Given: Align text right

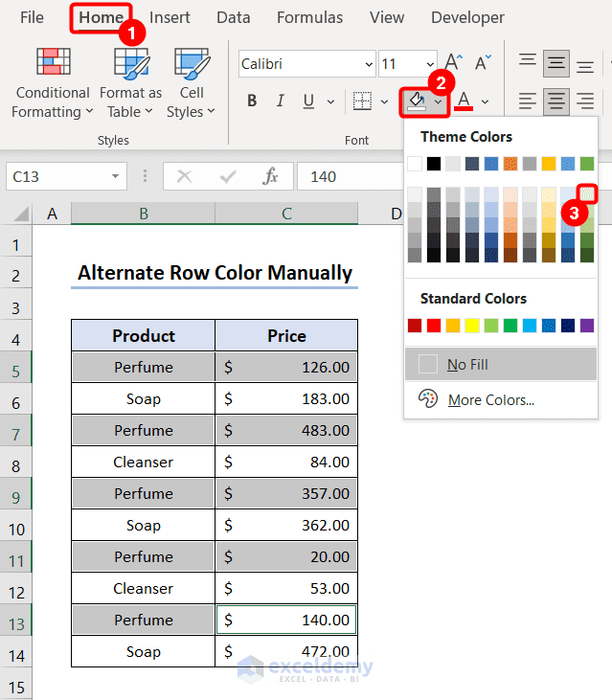Looking at the screenshot, I should (585, 101).
